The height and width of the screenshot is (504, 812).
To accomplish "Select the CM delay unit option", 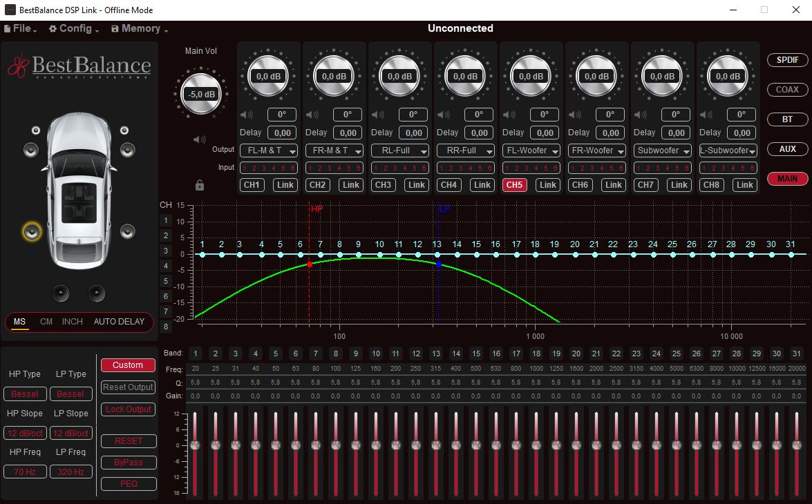I will 46,322.
